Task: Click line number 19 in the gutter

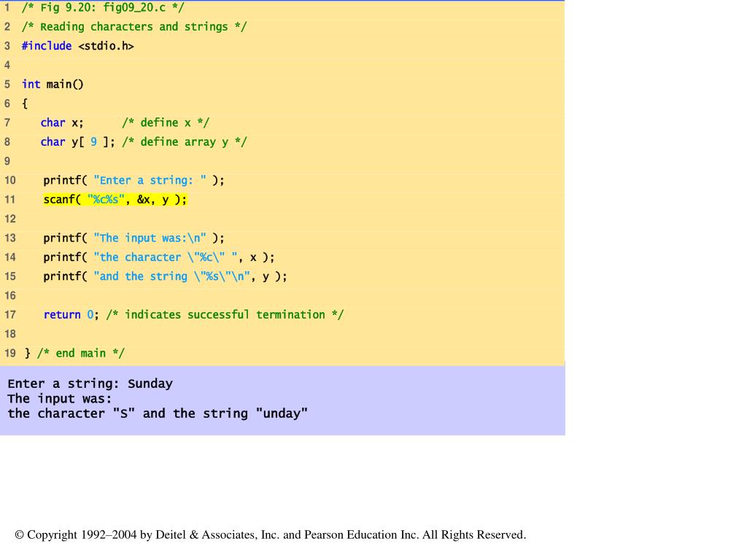Action: pos(10,354)
